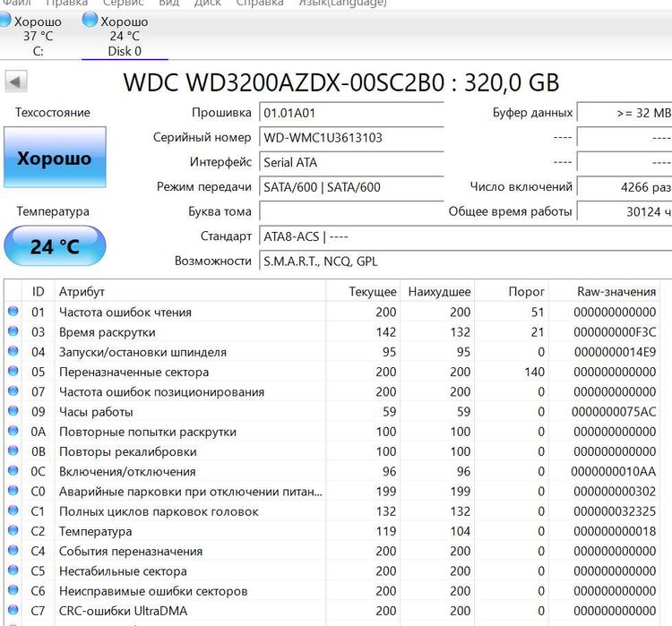The image size is (672, 626).
Task: Click threshold value 140 in row 05
Action: coord(534,372)
